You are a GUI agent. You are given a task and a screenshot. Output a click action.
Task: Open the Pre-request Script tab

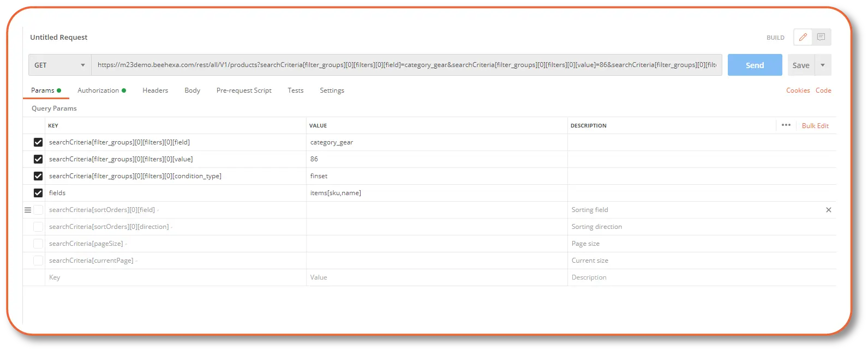pyautogui.click(x=244, y=90)
